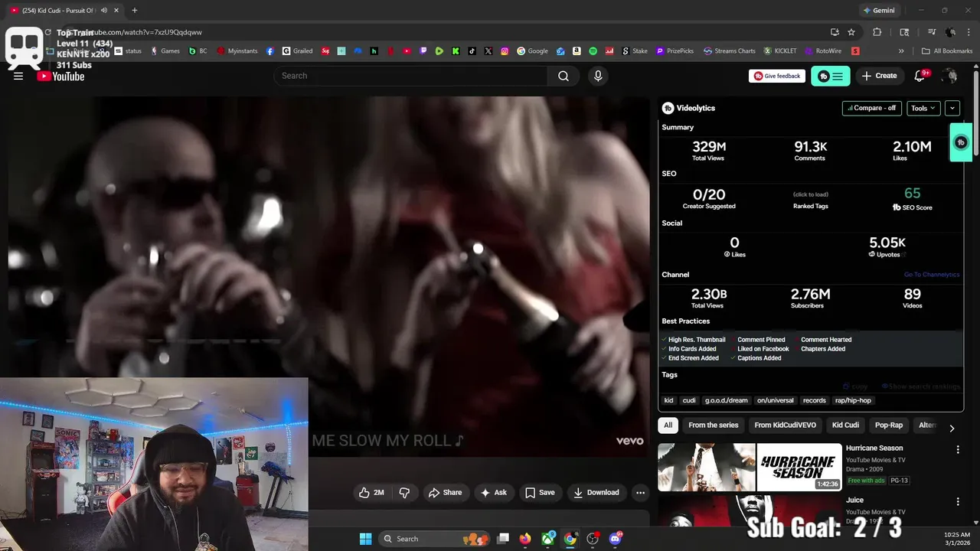Open Hurricane Season options menu
This screenshot has height=551, width=980.
957,450
